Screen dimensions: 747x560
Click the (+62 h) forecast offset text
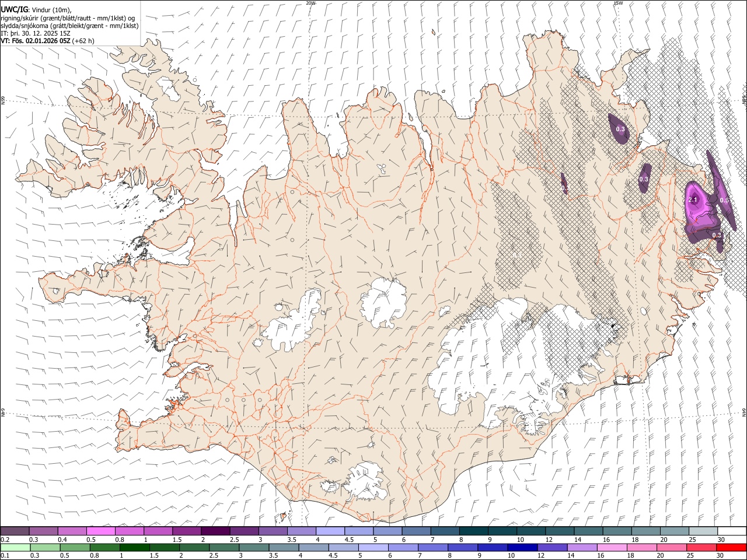coord(83,41)
